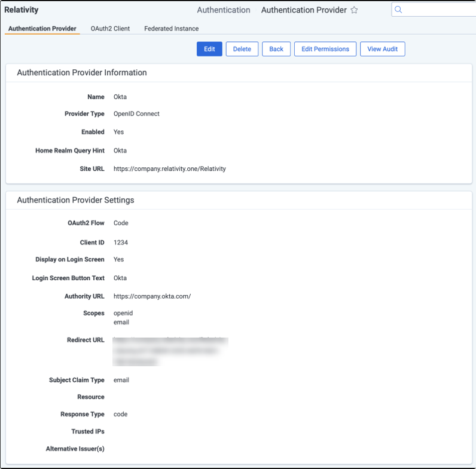This screenshot has width=476, height=469.
Task: Click the Relativity logo text
Action: pyautogui.click(x=22, y=10)
